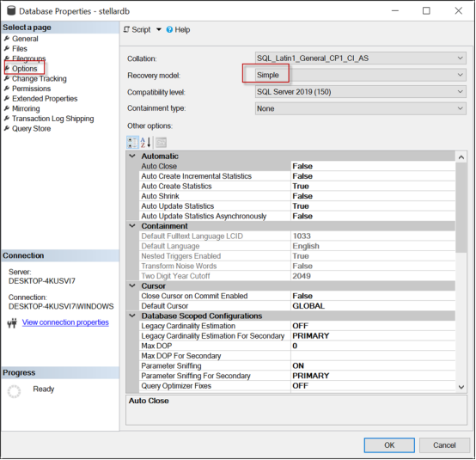Click the database icon in title bar

11,10
